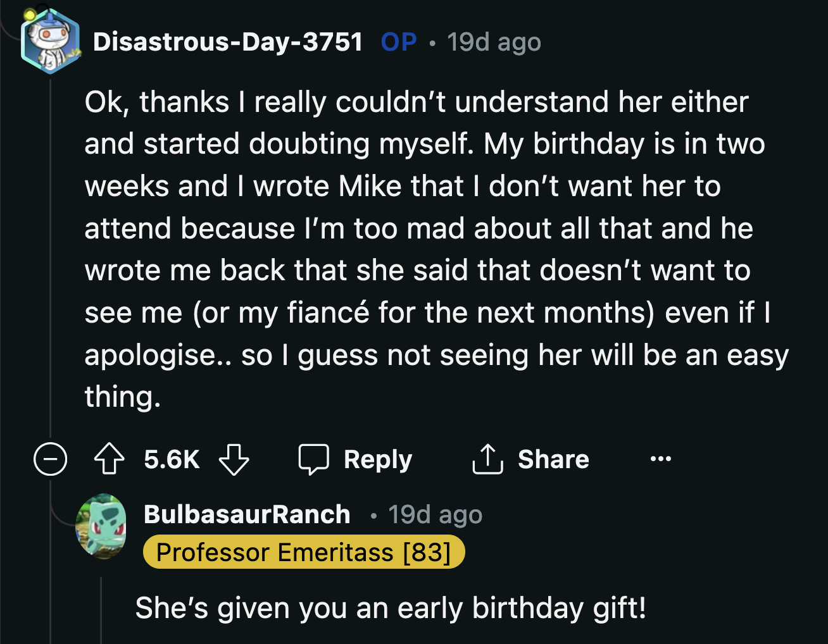Open Disastrous-Day-3751's user profile

(228, 42)
